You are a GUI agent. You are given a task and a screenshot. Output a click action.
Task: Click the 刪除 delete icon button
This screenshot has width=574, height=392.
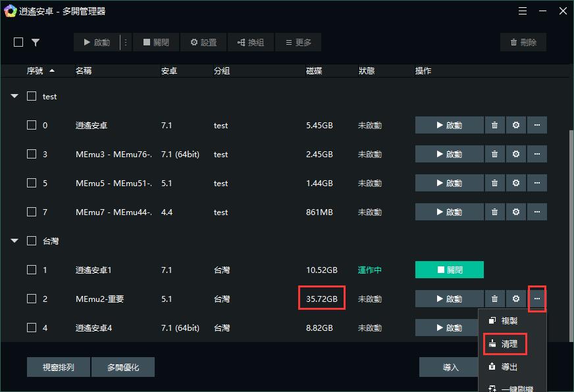pyautogui.click(x=523, y=41)
